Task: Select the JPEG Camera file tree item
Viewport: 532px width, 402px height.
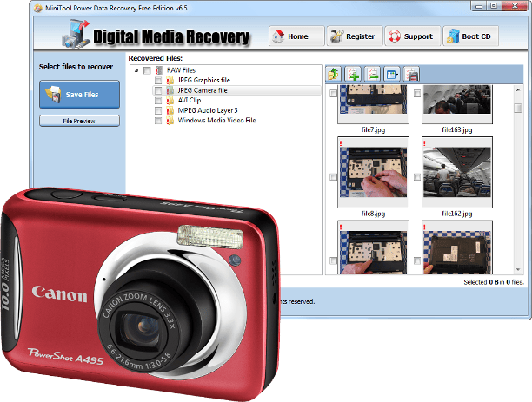Action: click(x=203, y=90)
